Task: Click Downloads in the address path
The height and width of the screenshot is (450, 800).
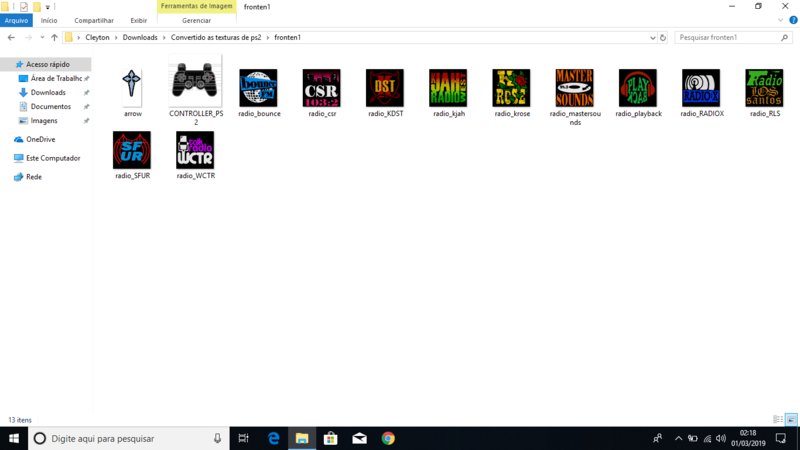Action: click(140, 37)
